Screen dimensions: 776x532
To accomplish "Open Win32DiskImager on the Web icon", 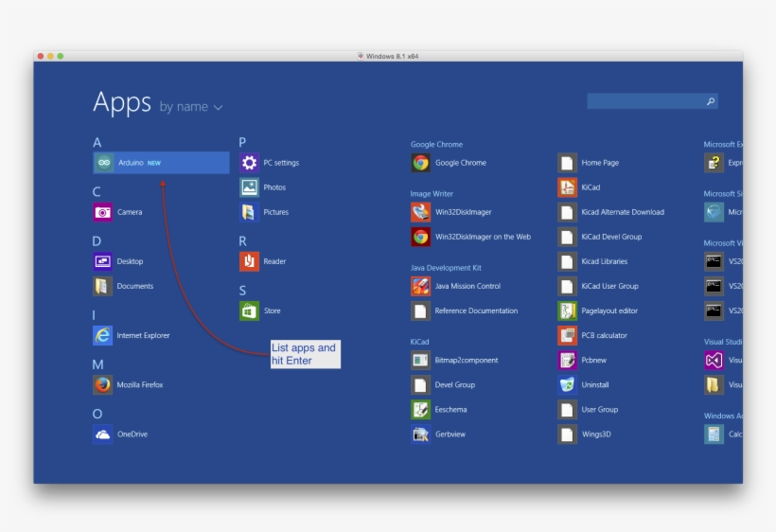I will 421,237.
